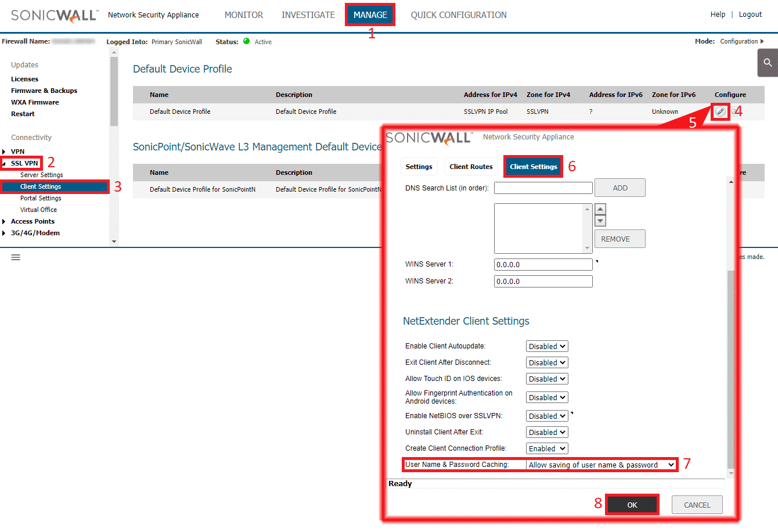Screen dimensions: 778x532
Task: Open the Enable Client Autoupdate dropdown
Action: click(546, 346)
